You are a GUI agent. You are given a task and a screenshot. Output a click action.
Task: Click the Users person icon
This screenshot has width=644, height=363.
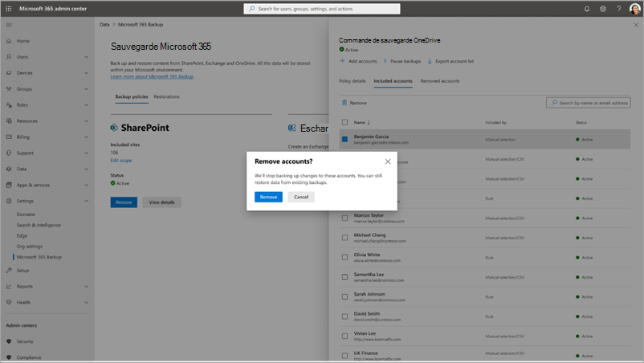point(9,57)
